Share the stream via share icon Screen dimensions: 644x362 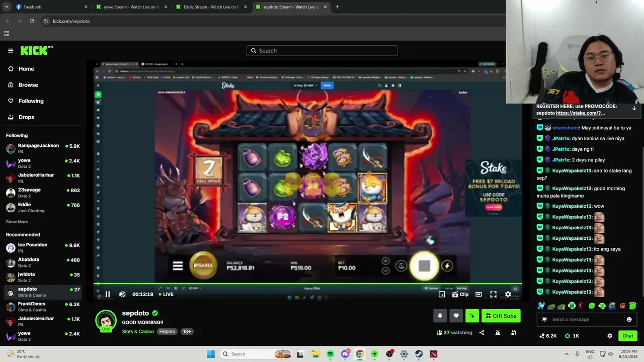(x=481, y=332)
